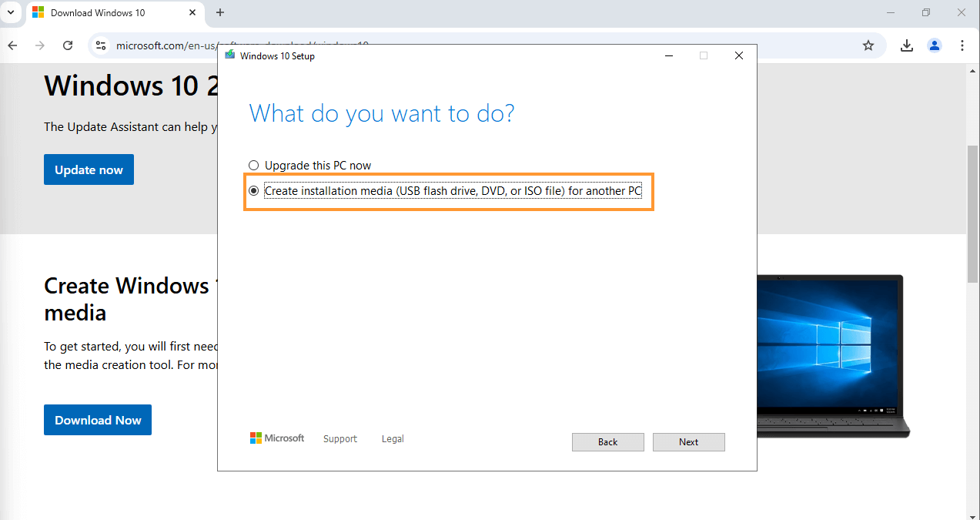Close the Windows 10 Setup dialog
This screenshot has height=520, width=980.
point(739,55)
